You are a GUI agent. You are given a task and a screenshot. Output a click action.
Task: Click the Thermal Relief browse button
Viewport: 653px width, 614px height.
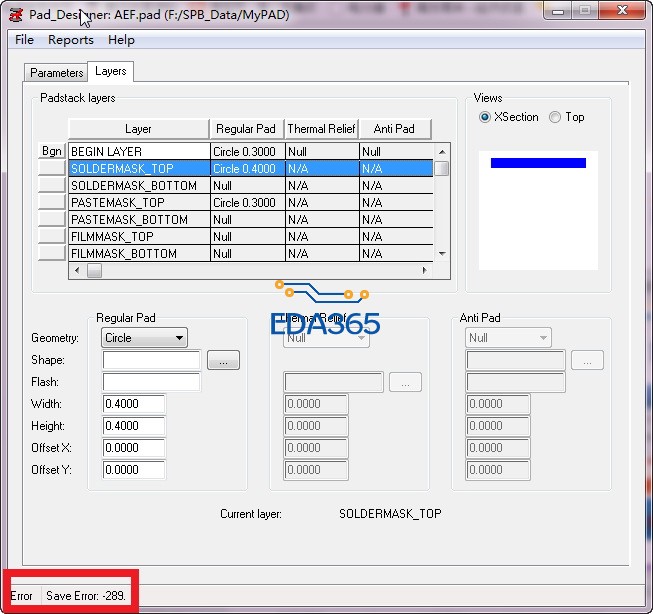pos(405,382)
